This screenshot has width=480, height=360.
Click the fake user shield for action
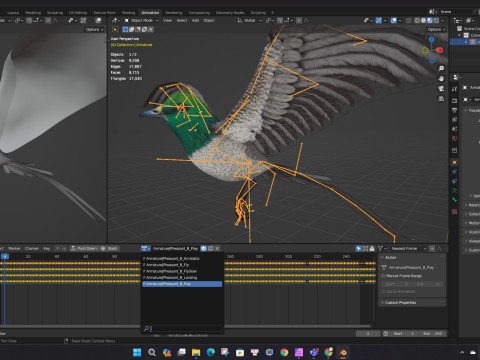(204, 248)
